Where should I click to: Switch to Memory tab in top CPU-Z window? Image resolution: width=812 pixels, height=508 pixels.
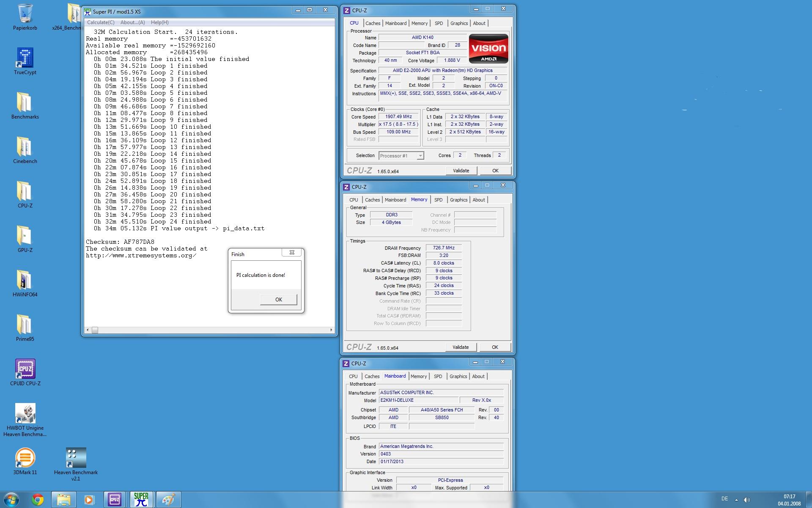tap(420, 23)
